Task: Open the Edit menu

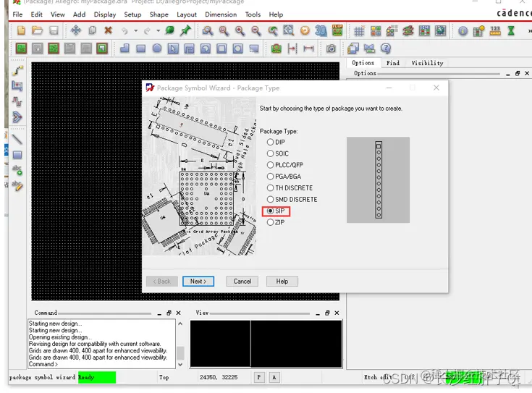Action: pos(37,14)
